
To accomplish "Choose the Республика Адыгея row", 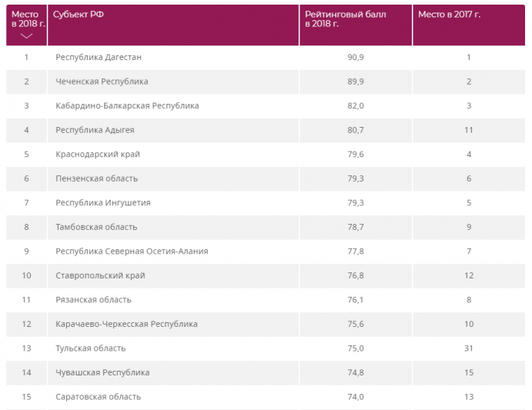I will click(95, 130).
